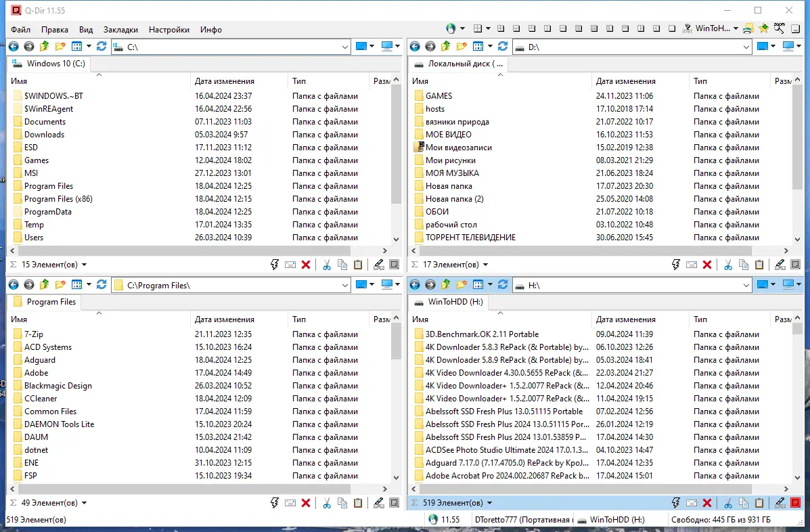This screenshot has height=532, width=810.
Task: Click the zoom magnifier icon in toolbar
Action: pos(779,29)
